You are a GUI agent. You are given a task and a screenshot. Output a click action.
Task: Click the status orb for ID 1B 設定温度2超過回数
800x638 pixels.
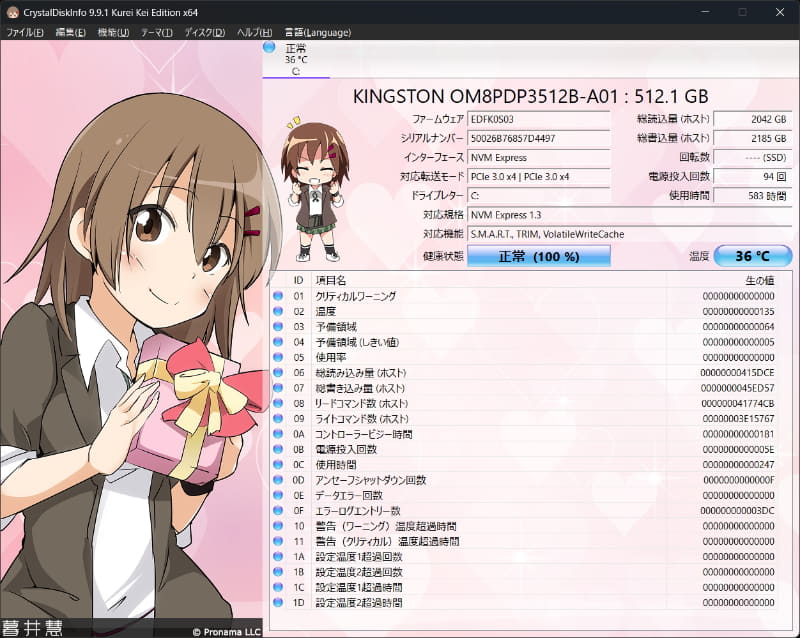278,571
